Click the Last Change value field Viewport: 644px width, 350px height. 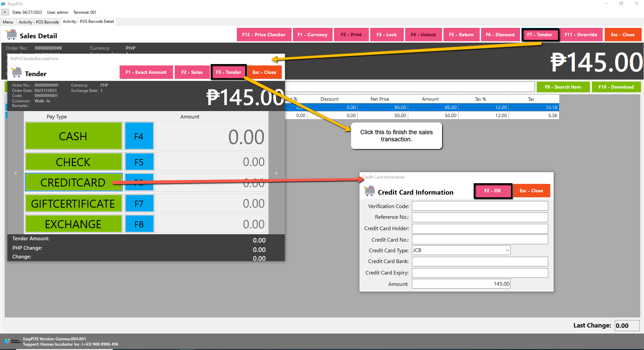pos(627,326)
